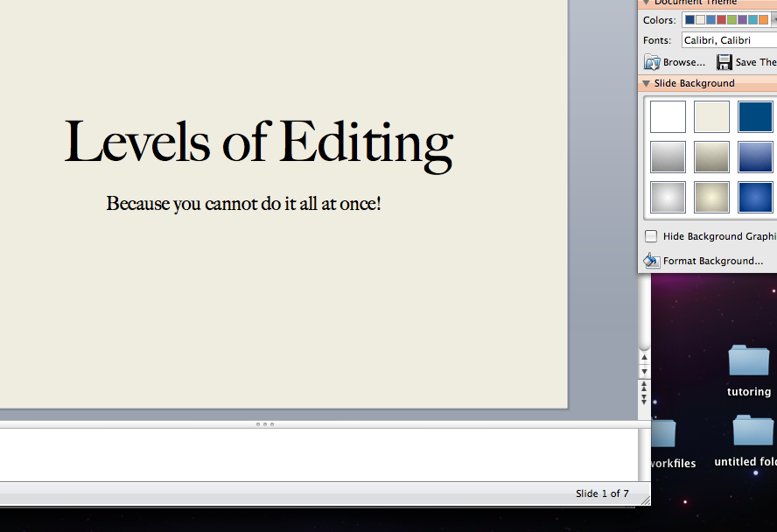Collapse the Slide Background section
Image resolution: width=777 pixels, height=532 pixels.
point(645,83)
